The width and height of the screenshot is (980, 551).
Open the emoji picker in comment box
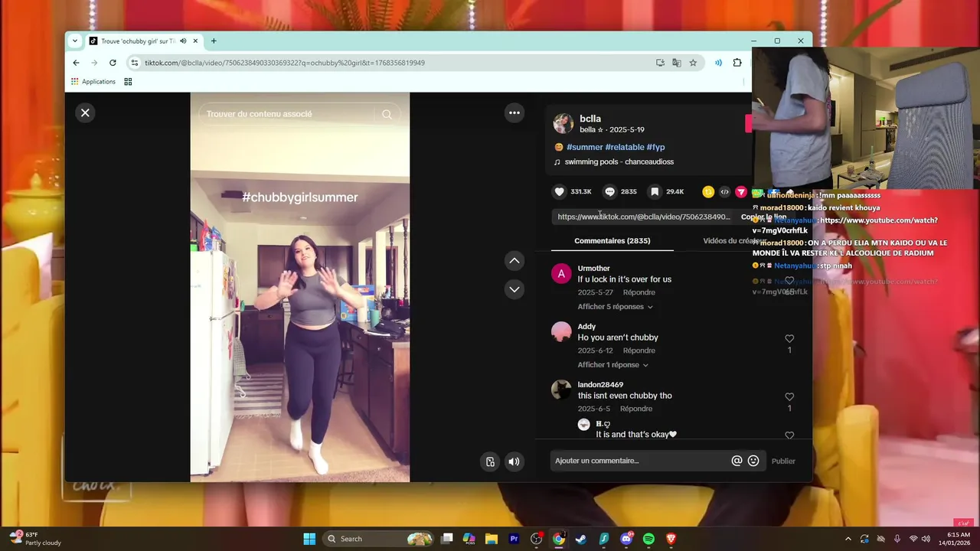[x=753, y=461]
